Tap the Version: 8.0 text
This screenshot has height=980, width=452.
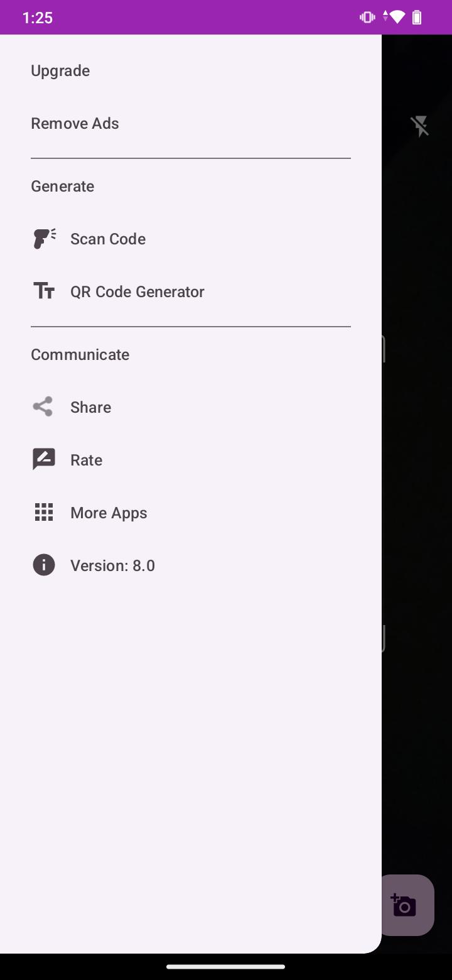112,565
